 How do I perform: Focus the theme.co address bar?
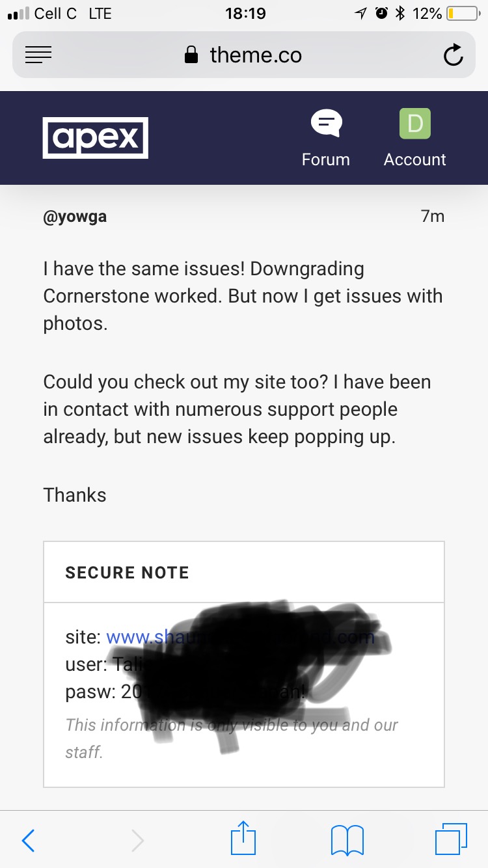click(x=256, y=55)
